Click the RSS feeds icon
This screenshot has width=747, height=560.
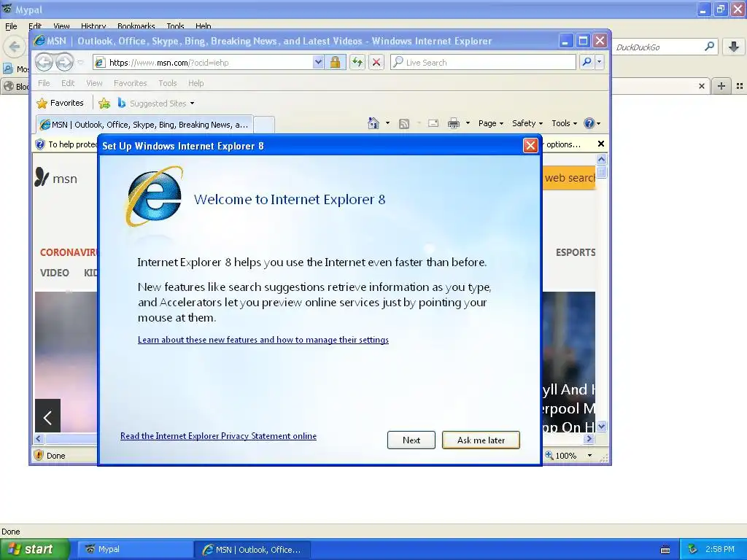404,124
